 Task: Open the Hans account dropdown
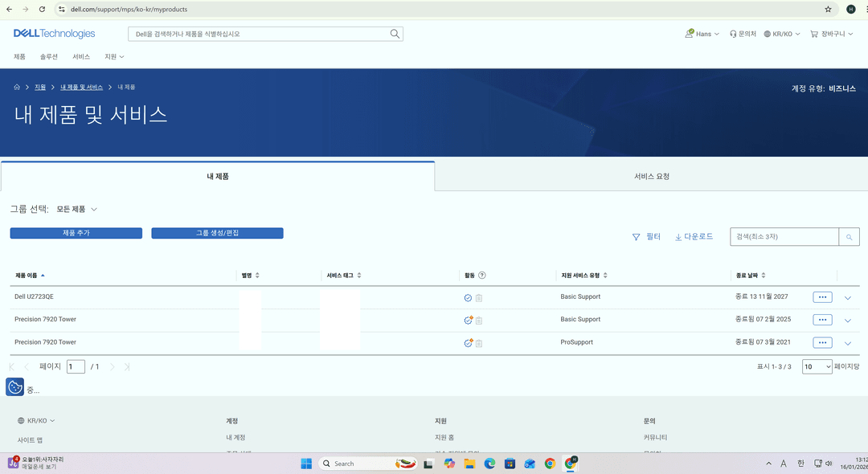coord(701,34)
